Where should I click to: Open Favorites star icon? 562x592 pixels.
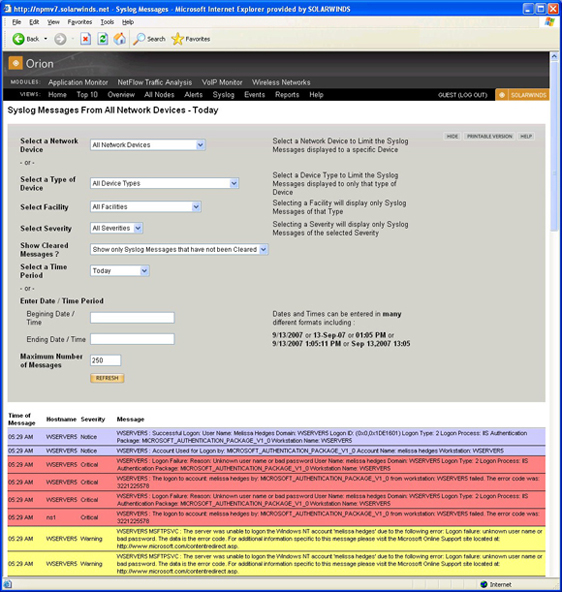pyautogui.click(x=177, y=39)
